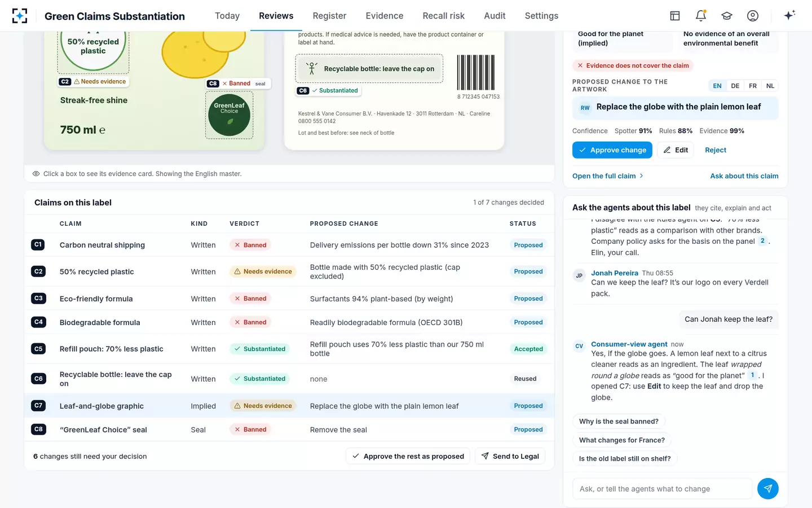Click the Reused status of C6
The width and height of the screenshot is (812, 508).
click(x=525, y=379)
